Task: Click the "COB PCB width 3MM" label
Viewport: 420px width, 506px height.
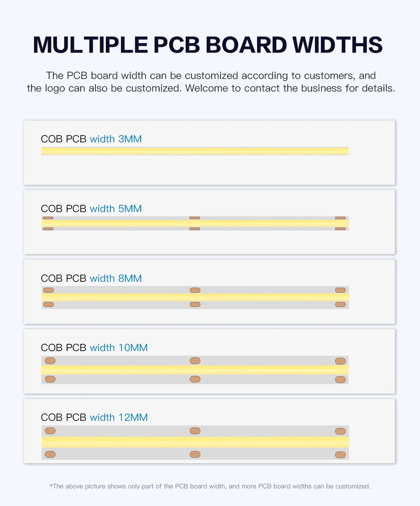Action: pyautogui.click(x=91, y=139)
